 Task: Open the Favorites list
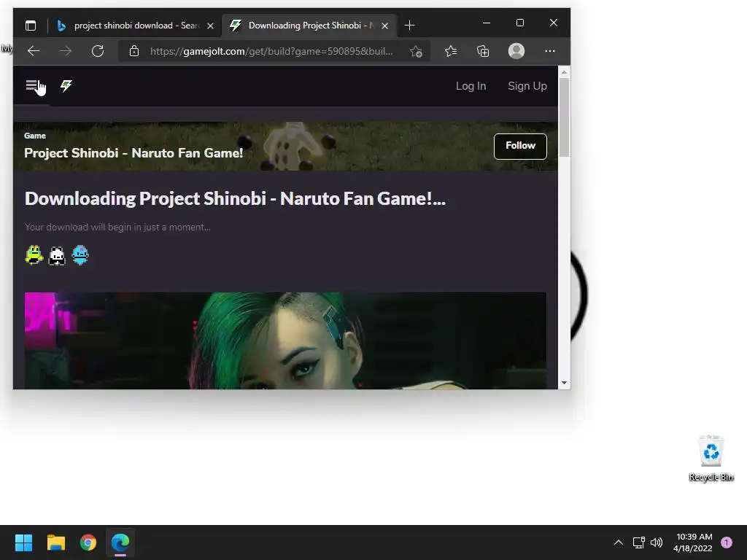pyautogui.click(x=451, y=51)
